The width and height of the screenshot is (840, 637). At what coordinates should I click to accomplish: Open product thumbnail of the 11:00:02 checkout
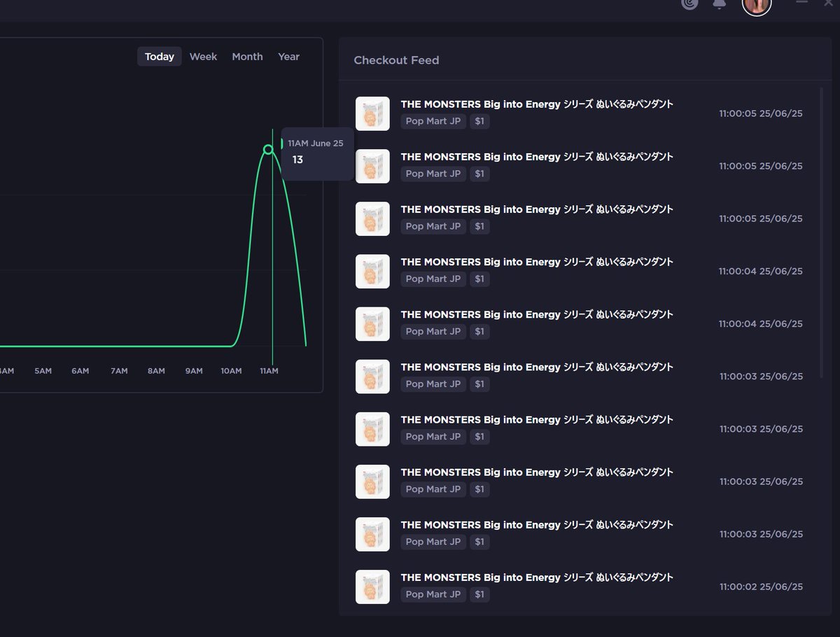tap(372, 587)
